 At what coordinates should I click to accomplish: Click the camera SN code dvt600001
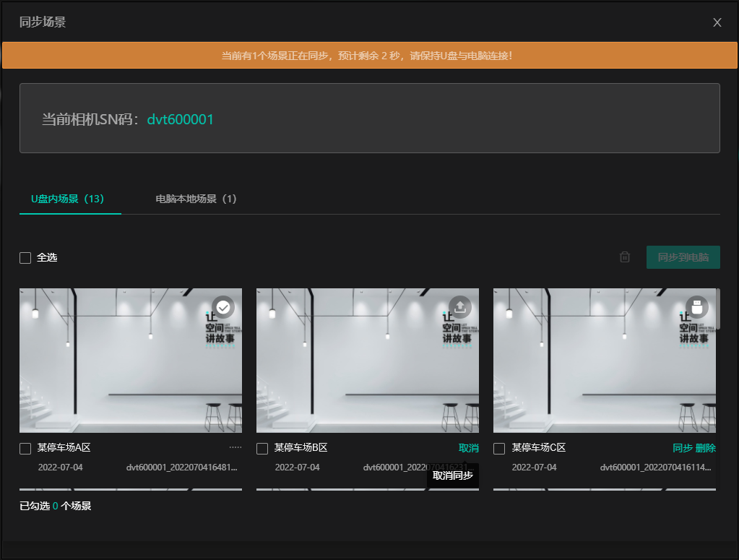tap(181, 119)
